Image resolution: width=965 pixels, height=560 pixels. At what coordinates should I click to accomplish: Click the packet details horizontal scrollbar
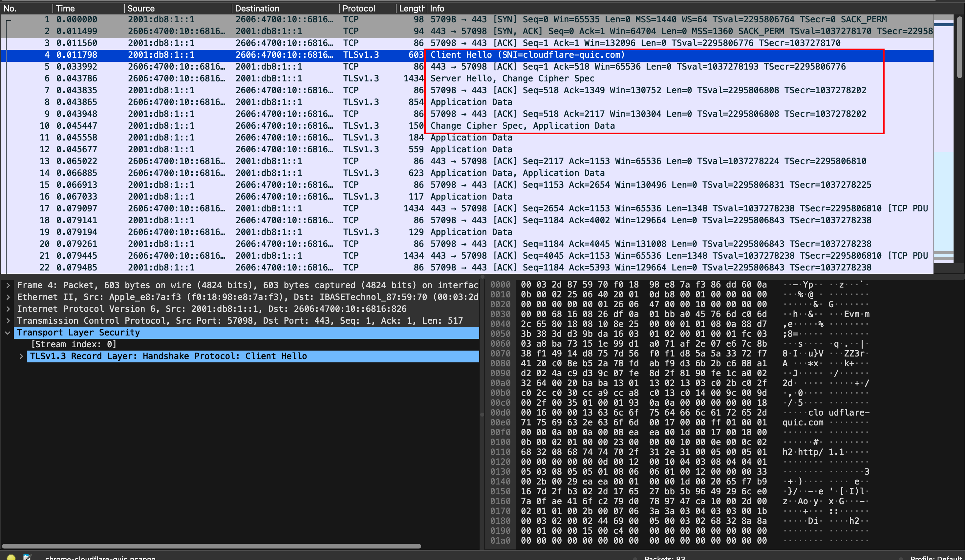pos(211,546)
